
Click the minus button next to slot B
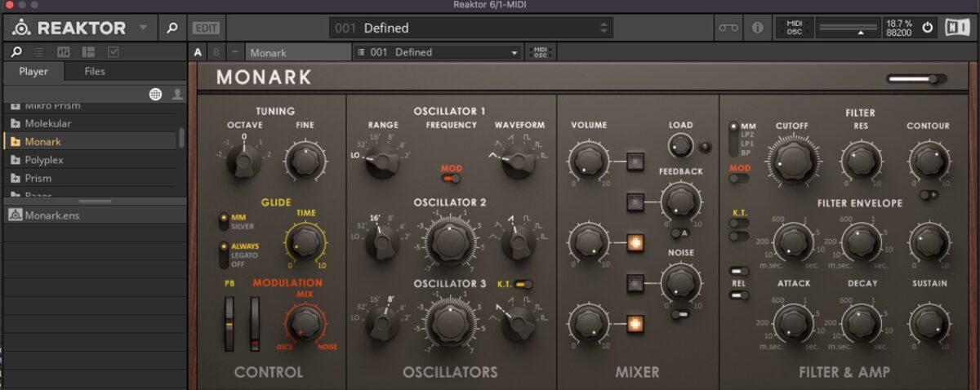pos(235,52)
